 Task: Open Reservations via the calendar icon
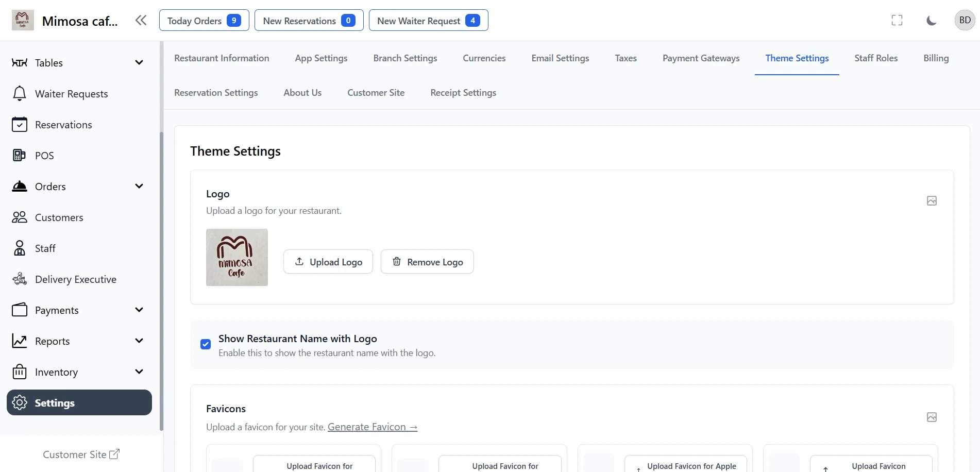(x=19, y=124)
